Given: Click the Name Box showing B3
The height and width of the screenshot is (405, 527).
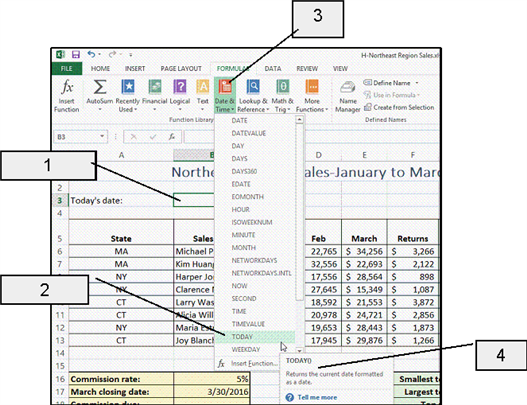Looking at the screenshot, I should tap(81, 137).
